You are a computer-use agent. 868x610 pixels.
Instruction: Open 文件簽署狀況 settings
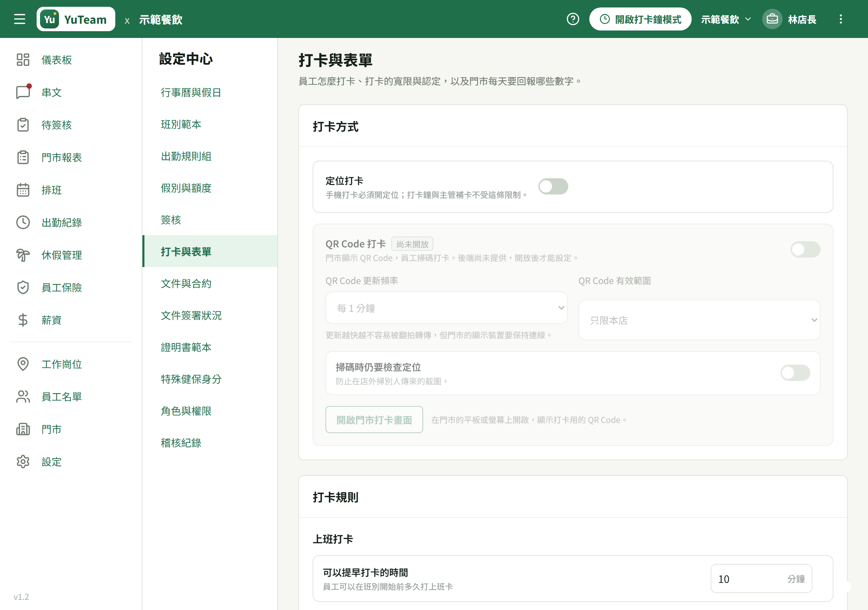(x=210, y=315)
